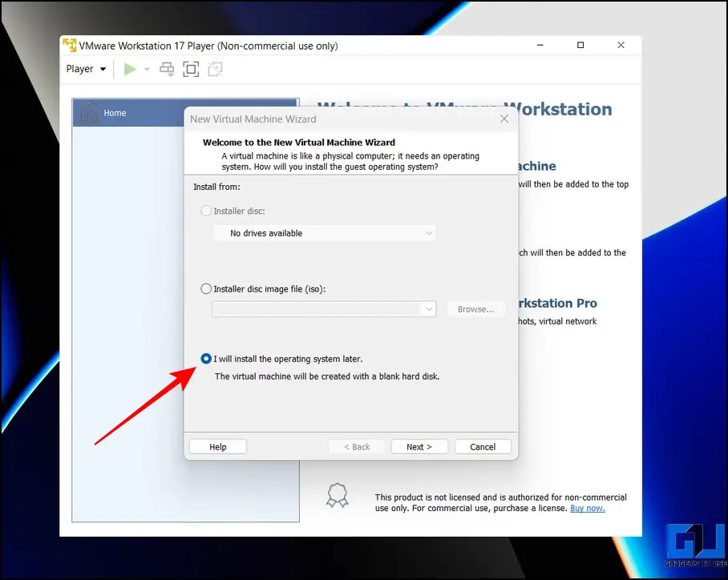Open the No drives available dropdown

(x=324, y=233)
